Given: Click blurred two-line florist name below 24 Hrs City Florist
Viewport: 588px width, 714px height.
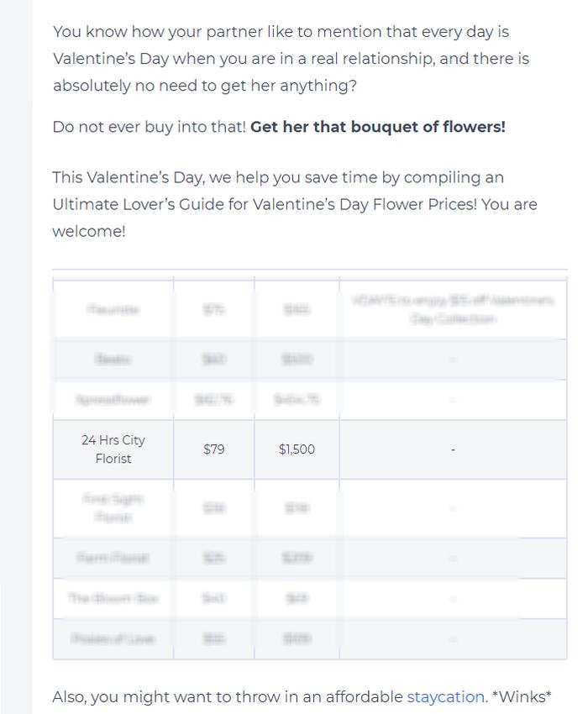Looking at the screenshot, I should [113, 507].
